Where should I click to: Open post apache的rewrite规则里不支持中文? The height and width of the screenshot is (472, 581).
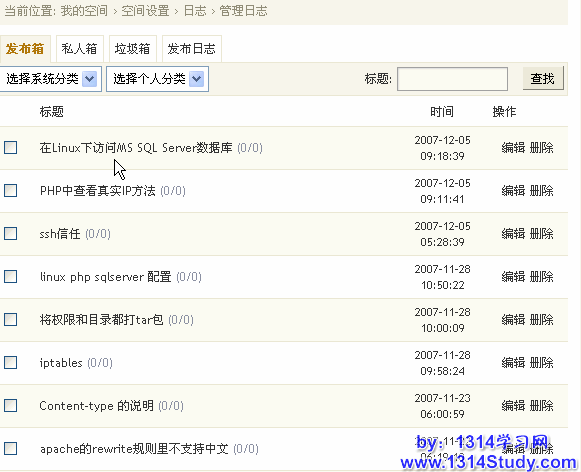click(x=134, y=449)
